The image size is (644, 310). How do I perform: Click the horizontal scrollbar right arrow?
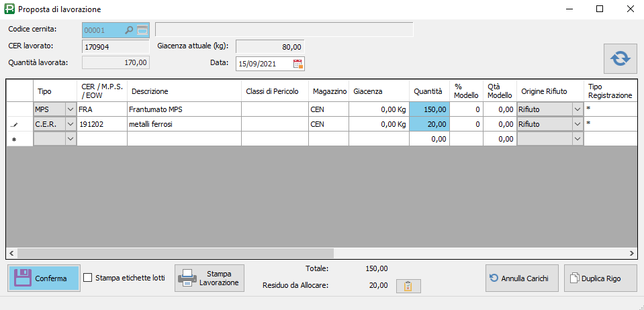tap(632, 253)
